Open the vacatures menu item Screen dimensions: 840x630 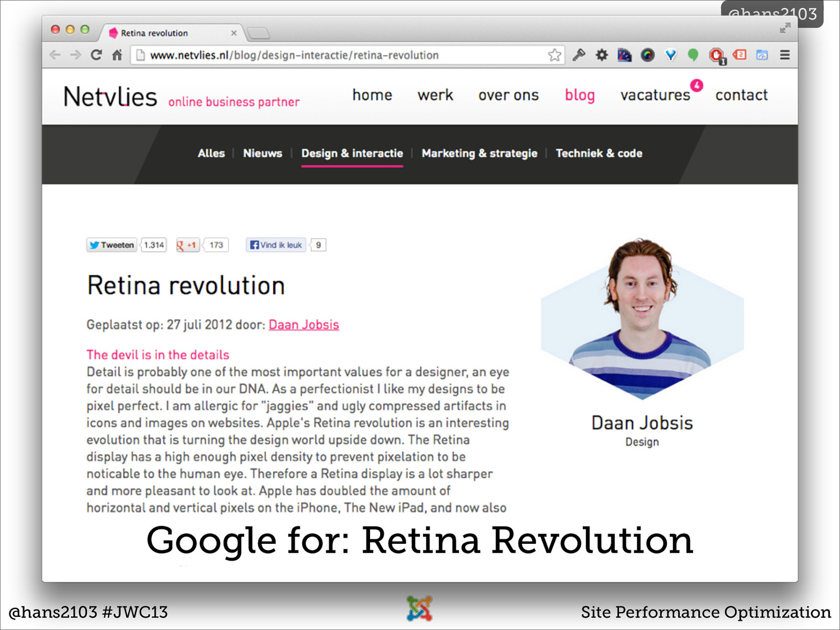(x=655, y=95)
